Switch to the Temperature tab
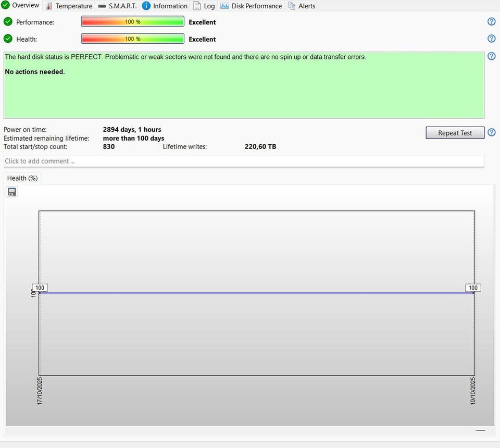Screen dimensions: 500x448 (x=68, y=6)
